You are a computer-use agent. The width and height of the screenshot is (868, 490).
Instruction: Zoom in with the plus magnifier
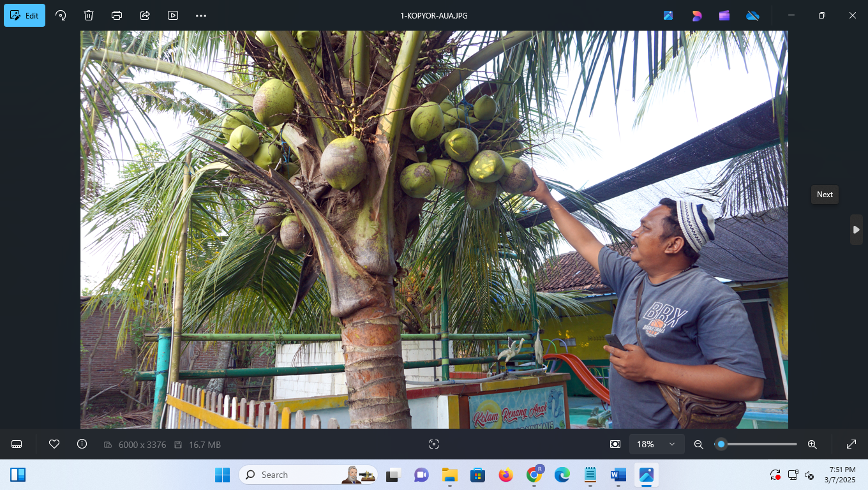click(812, 444)
